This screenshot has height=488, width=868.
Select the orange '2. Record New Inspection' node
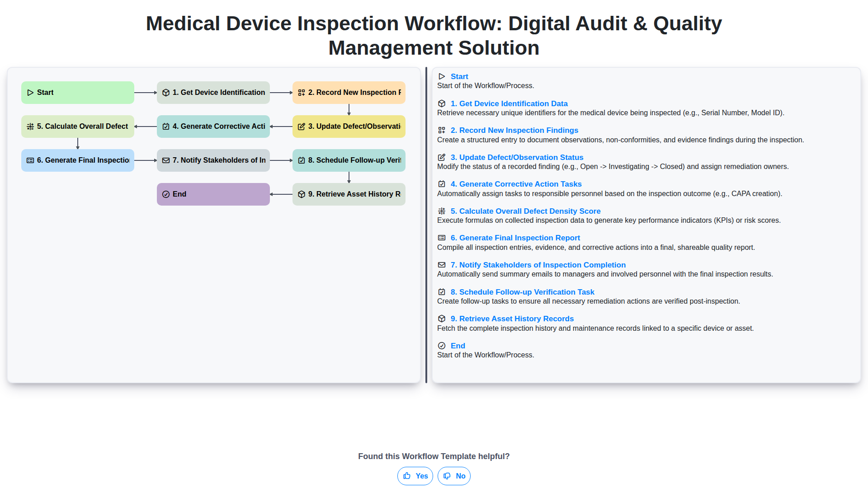[x=349, y=93]
